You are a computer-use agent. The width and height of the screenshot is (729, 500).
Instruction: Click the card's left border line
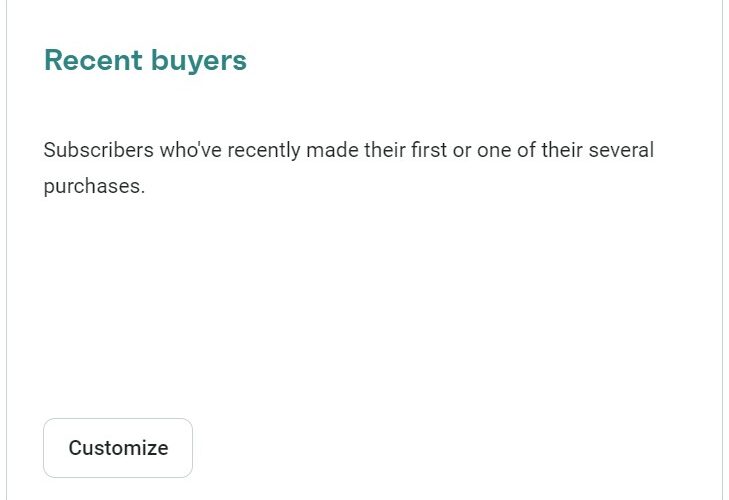tap(7, 250)
